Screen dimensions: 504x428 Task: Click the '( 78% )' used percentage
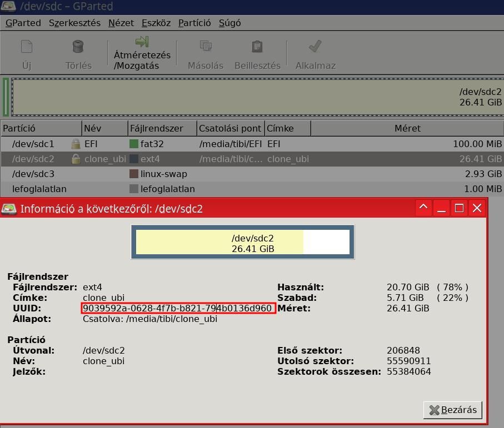click(452, 287)
